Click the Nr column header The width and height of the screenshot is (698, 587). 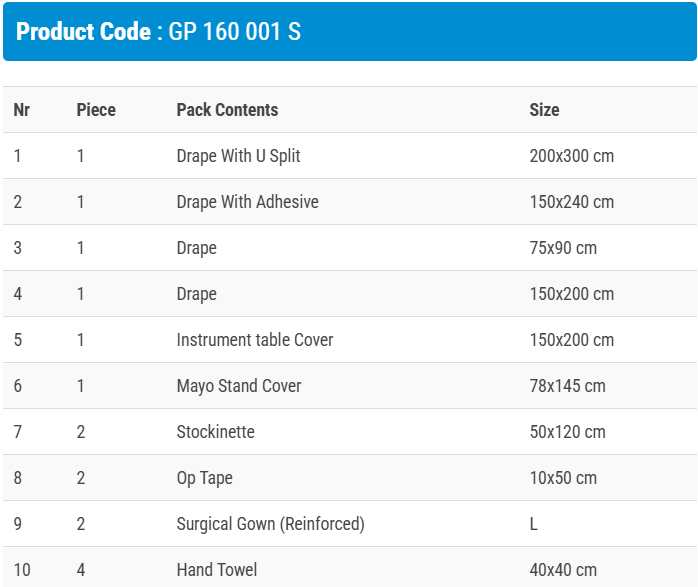[22, 110]
